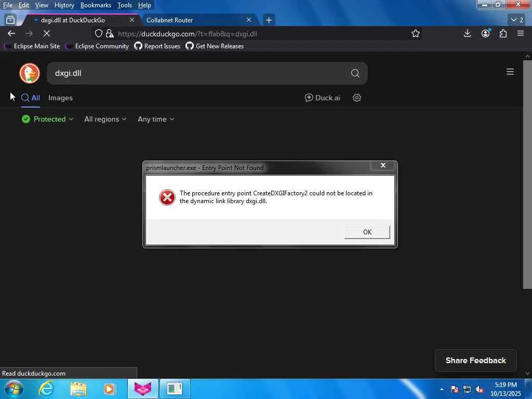Close the Collabnet Router tab
This screenshot has height=399, width=532.
[249, 20]
